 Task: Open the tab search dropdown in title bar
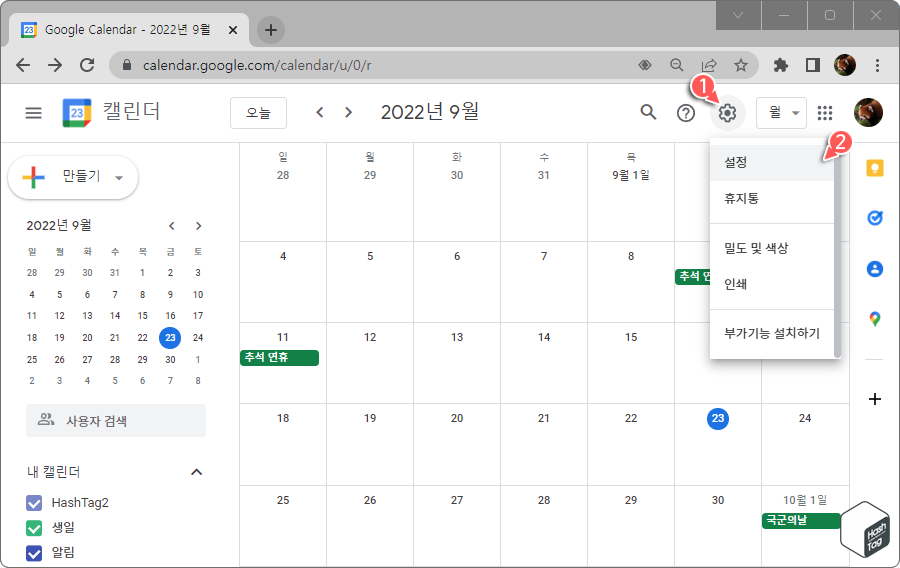(x=738, y=15)
